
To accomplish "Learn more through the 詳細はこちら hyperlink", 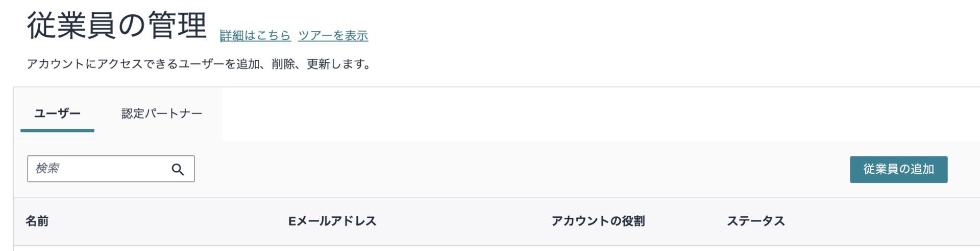I will tap(255, 36).
